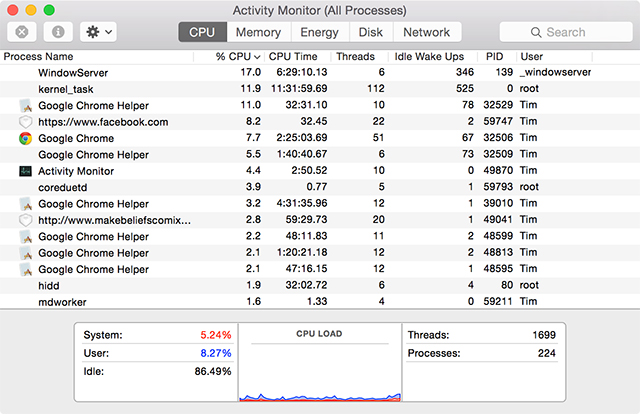This screenshot has width=640, height=414.
Task: Click the green zoom window button
Action: point(49,10)
